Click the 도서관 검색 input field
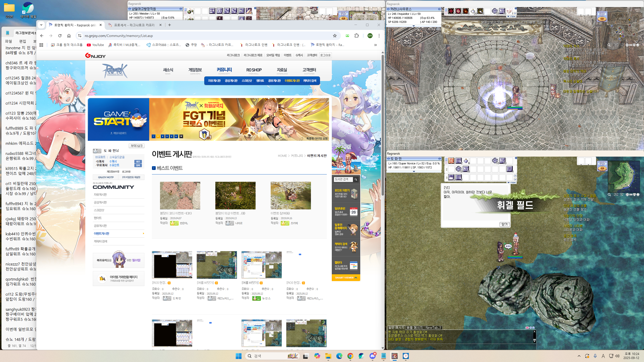644x362 pixels. pyautogui.click(x=343, y=179)
